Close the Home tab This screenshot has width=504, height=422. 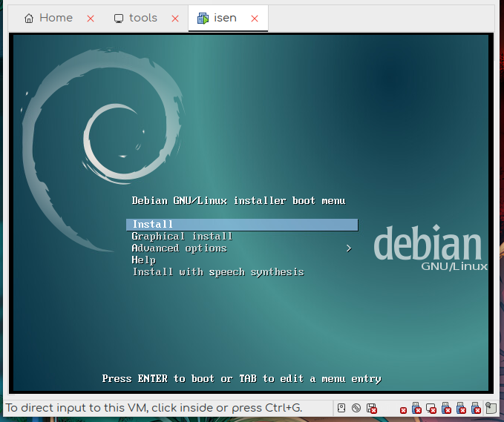(x=91, y=19)
